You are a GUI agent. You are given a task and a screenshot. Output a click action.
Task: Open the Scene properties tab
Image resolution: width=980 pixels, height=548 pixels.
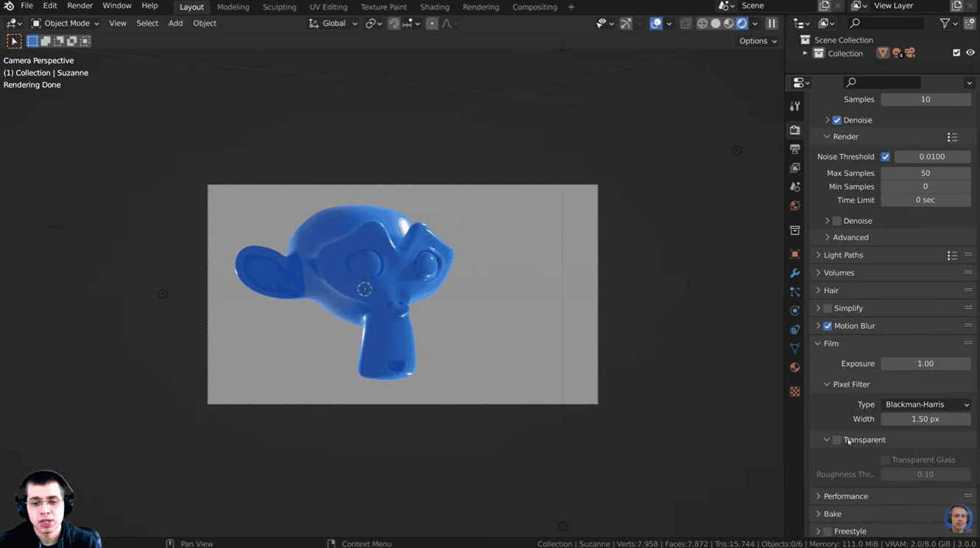pos(794,187)
